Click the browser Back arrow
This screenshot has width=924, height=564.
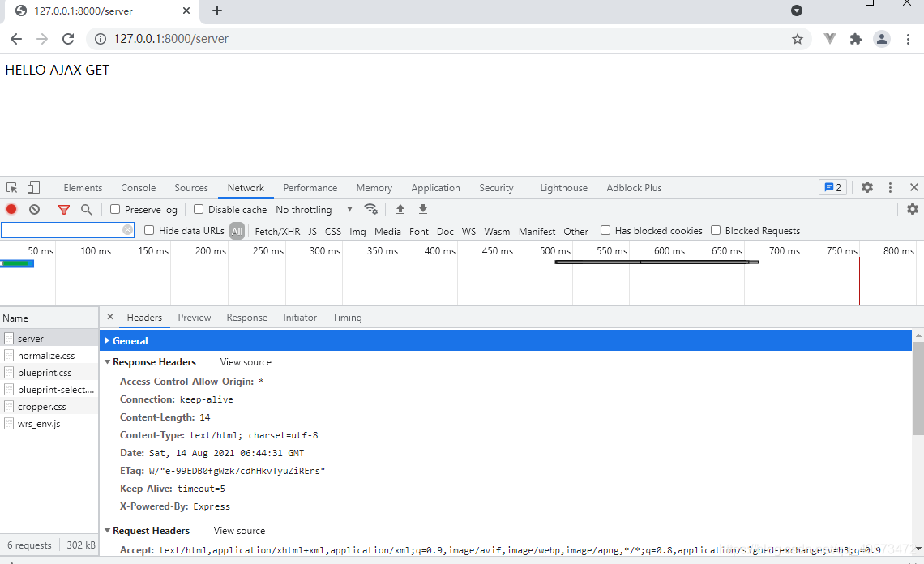point(16,39)
